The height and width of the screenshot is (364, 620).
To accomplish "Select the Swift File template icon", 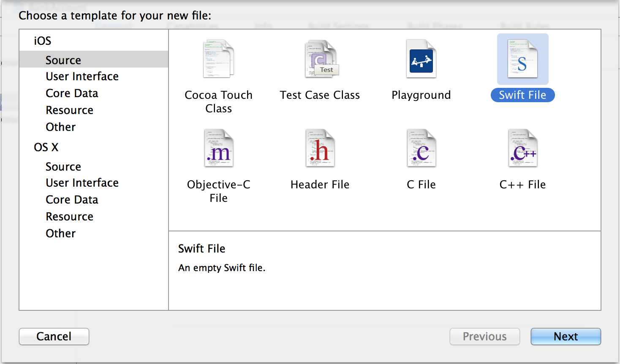I will 522,59.
